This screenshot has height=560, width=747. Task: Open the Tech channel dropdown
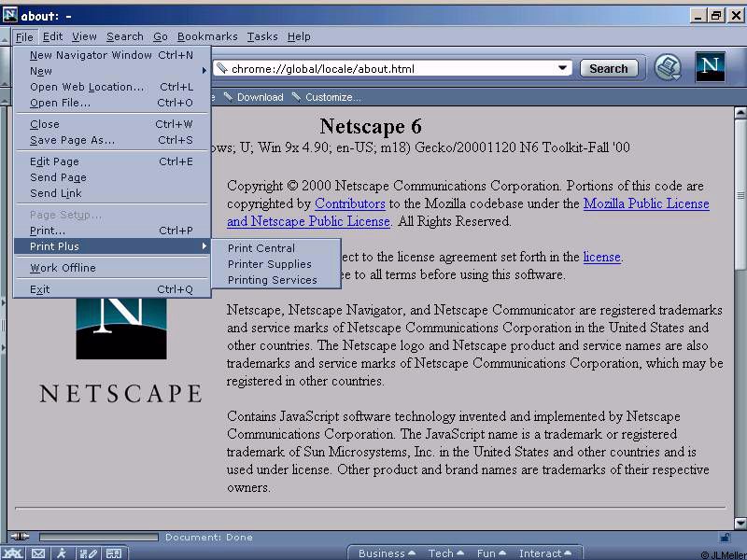coord(446,553)
